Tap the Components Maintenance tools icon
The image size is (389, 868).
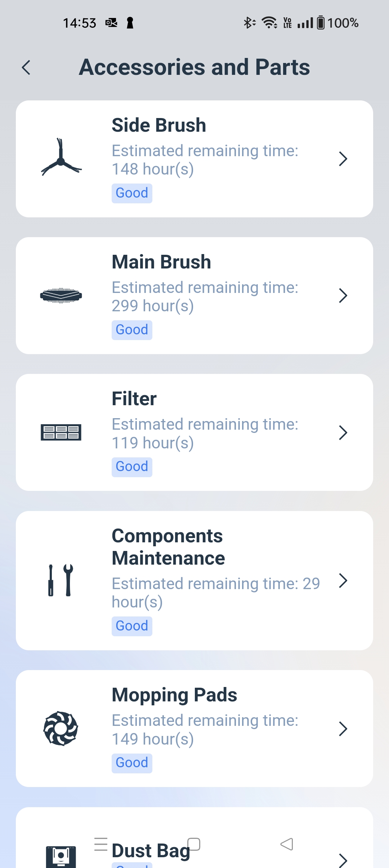coord(61,580)
